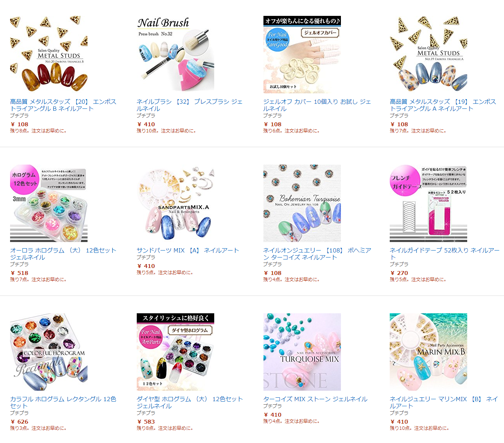Select the ホログラム 12色セット 3mm thumbnail
Screen dimensions: 504x443
(49, 203)
